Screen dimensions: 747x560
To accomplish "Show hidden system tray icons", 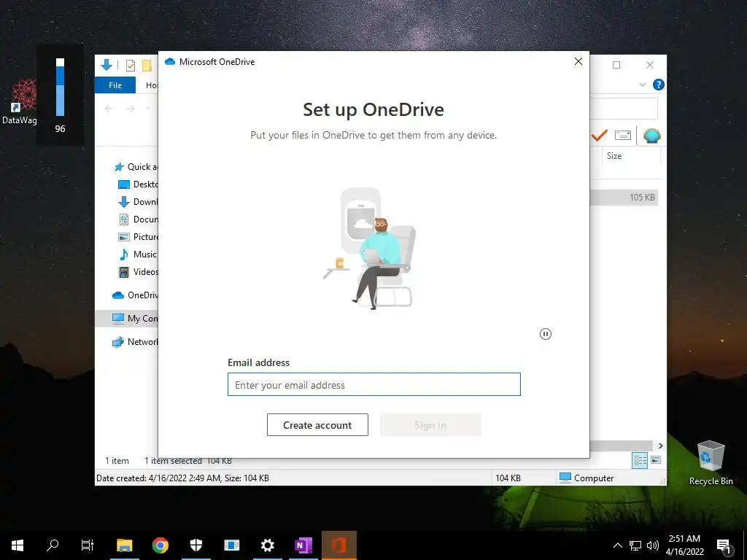I will coord(617,545).
